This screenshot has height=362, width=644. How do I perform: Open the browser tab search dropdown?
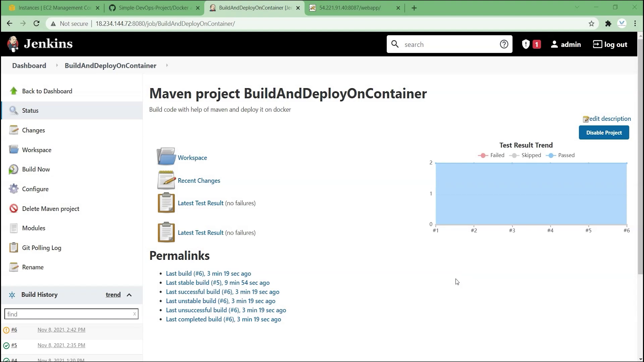tap(577, 7)
